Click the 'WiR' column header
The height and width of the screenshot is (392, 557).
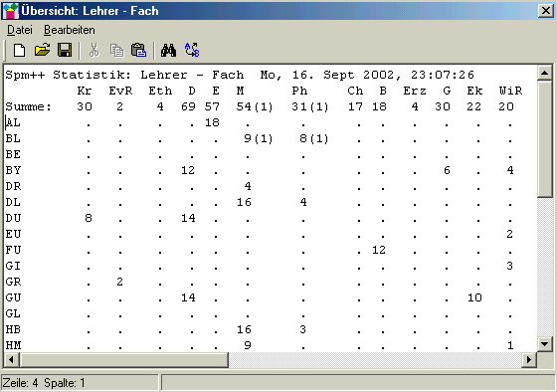(510, 91)
